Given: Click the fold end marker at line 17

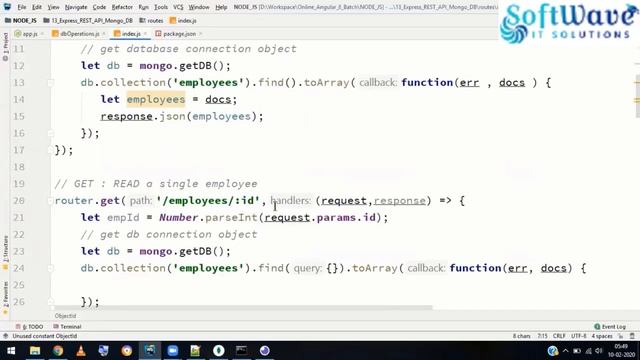Looking at the screenshot, I should [51, 150].
